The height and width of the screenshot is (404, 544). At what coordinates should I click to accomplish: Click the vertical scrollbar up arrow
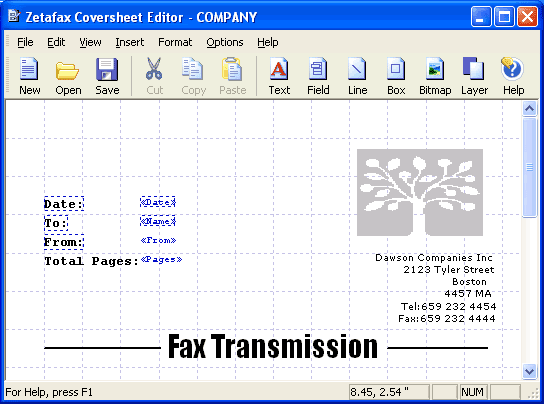pyautogui.click(x=529, y=109)
